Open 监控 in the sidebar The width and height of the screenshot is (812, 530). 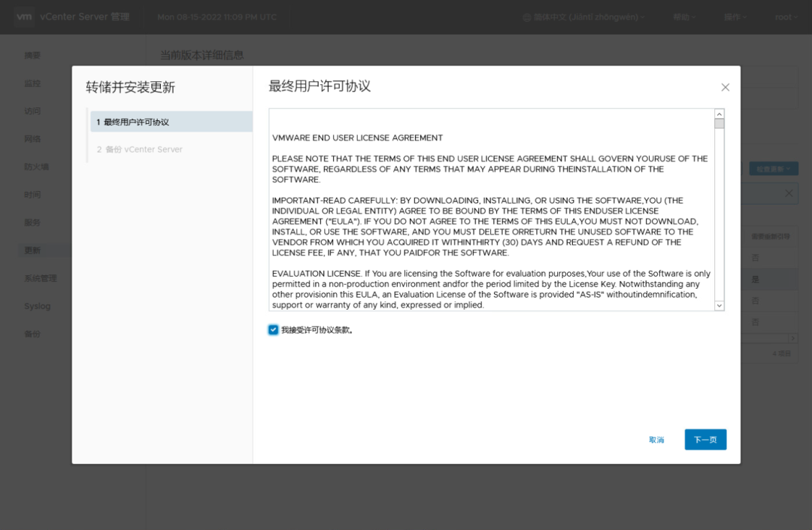[x=32, y=83]
